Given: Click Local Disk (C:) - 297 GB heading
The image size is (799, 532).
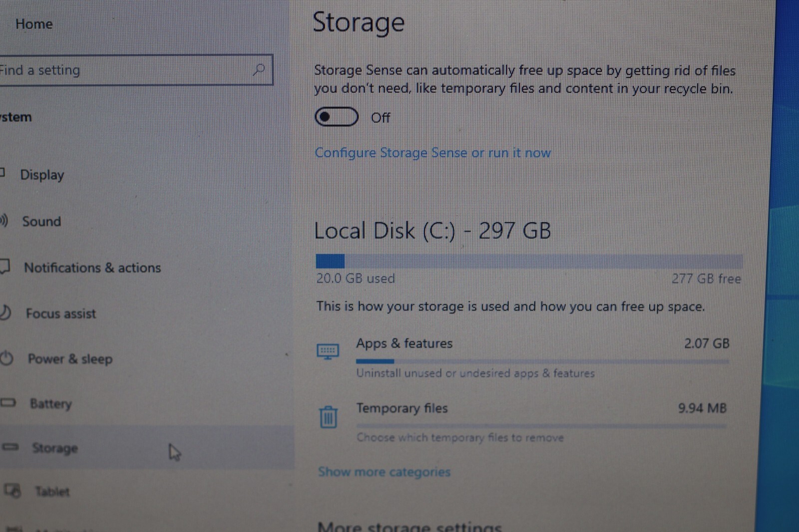Looking at the screenshot, I should coord(432,231).
